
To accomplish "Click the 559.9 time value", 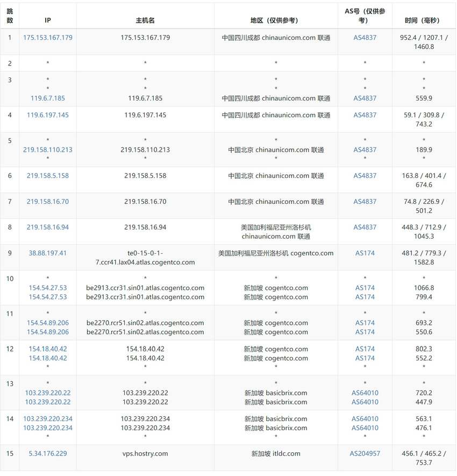I will [424, 98].
